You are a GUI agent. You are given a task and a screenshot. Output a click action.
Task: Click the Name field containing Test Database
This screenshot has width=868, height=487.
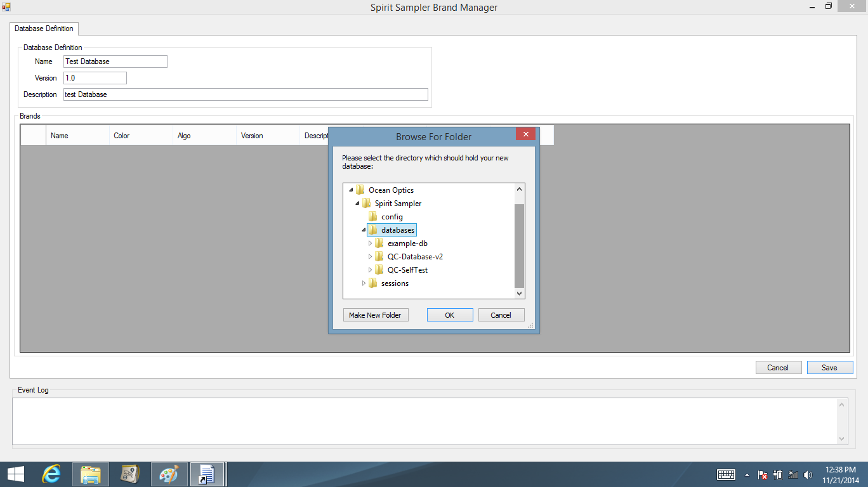[115, 62]
